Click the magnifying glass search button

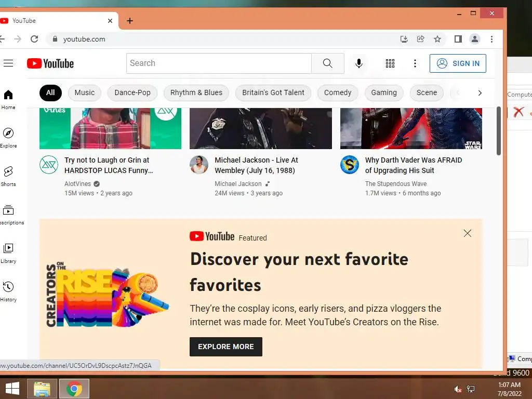328,63
